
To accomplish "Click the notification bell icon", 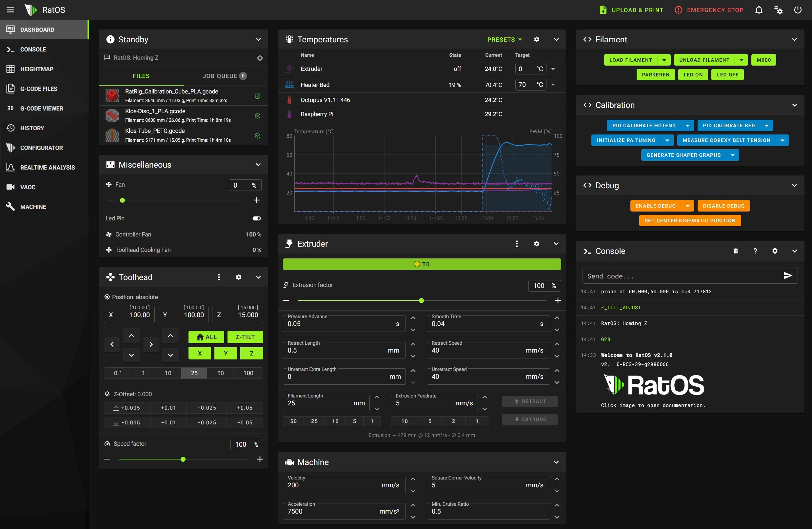I will [759, 10].
